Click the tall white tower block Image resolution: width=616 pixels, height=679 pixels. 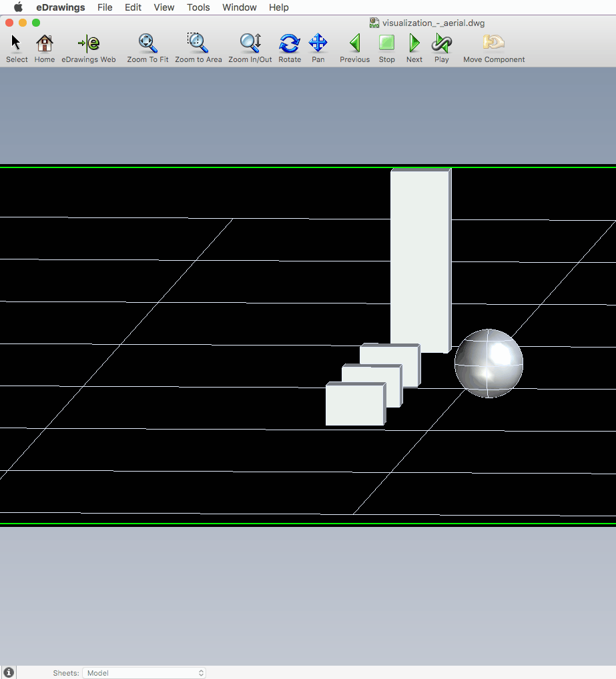tap(420, 260)
